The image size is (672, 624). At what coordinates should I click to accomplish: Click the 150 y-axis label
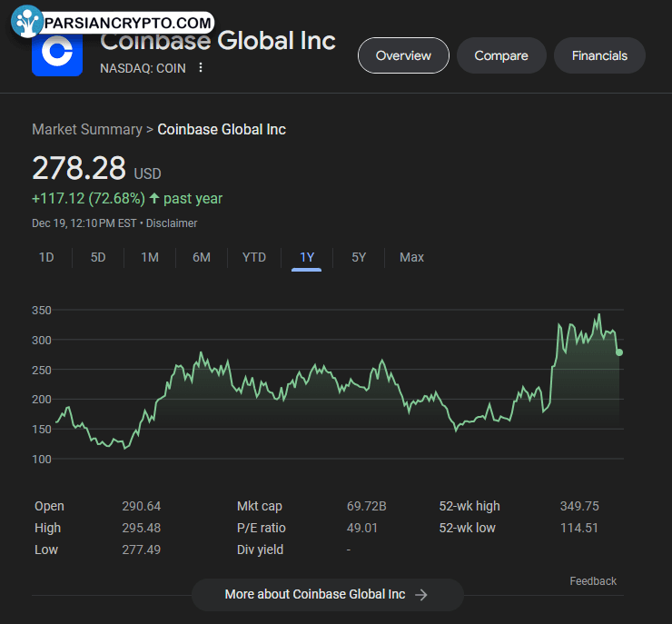tap(42, 430)
